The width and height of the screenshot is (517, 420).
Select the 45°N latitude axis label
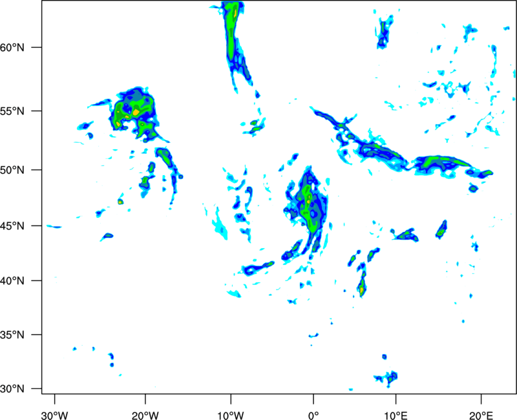12,226
